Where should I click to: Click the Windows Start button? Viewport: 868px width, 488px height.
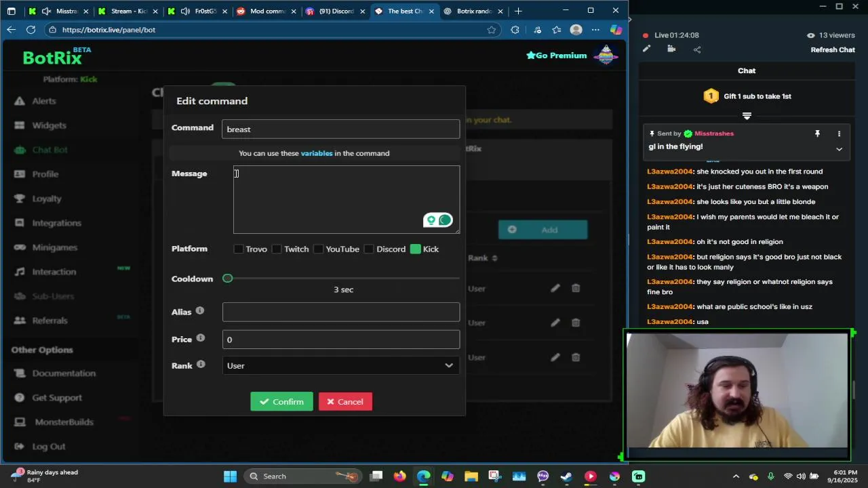point(230,476)
